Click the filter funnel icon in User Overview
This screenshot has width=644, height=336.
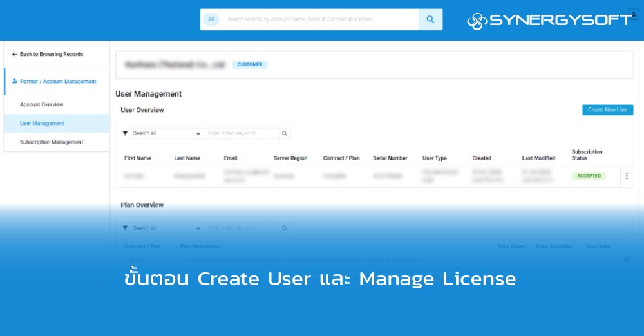[x=125, y=133]
